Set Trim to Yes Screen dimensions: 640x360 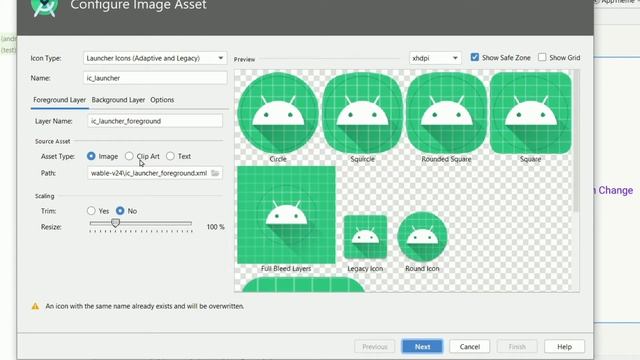pyautogui.click(x=91, y=211)
